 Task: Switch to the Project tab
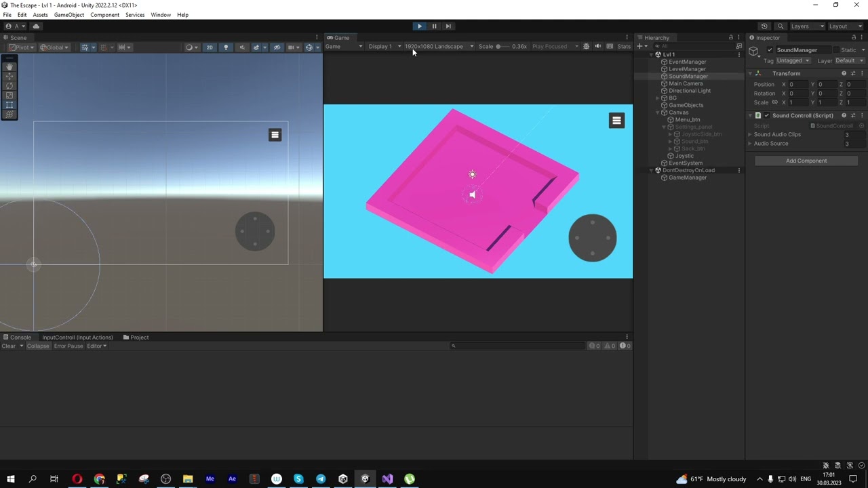coord(136,338)
